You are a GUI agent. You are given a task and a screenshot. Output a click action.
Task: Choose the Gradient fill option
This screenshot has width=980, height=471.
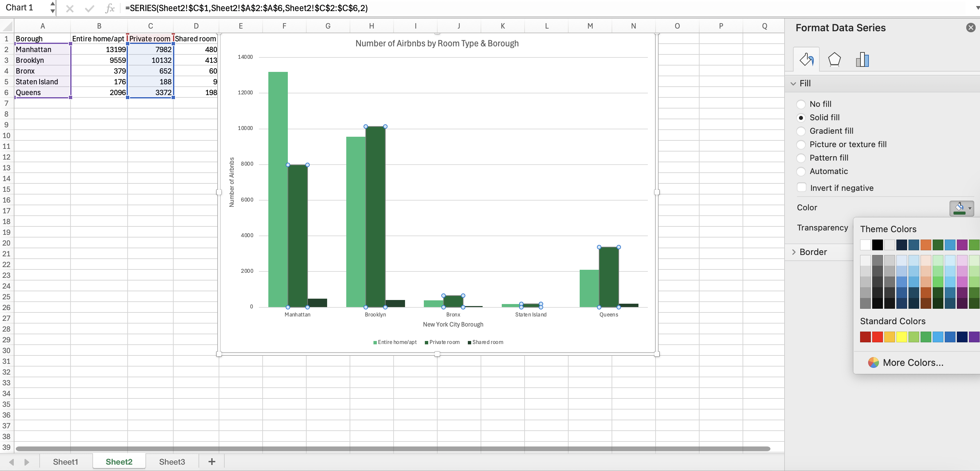(x=801, y=131)
